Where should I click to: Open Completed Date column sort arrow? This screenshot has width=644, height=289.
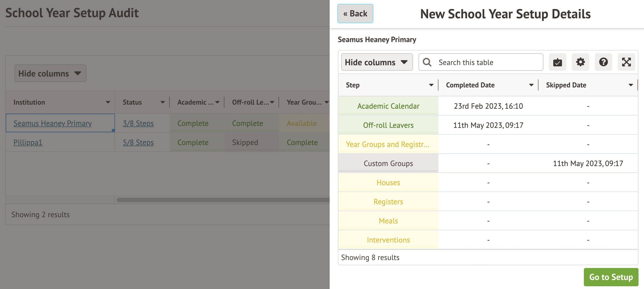(531, 85)
